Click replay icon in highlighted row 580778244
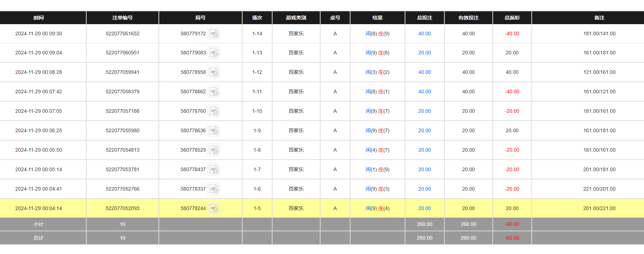 214,209
